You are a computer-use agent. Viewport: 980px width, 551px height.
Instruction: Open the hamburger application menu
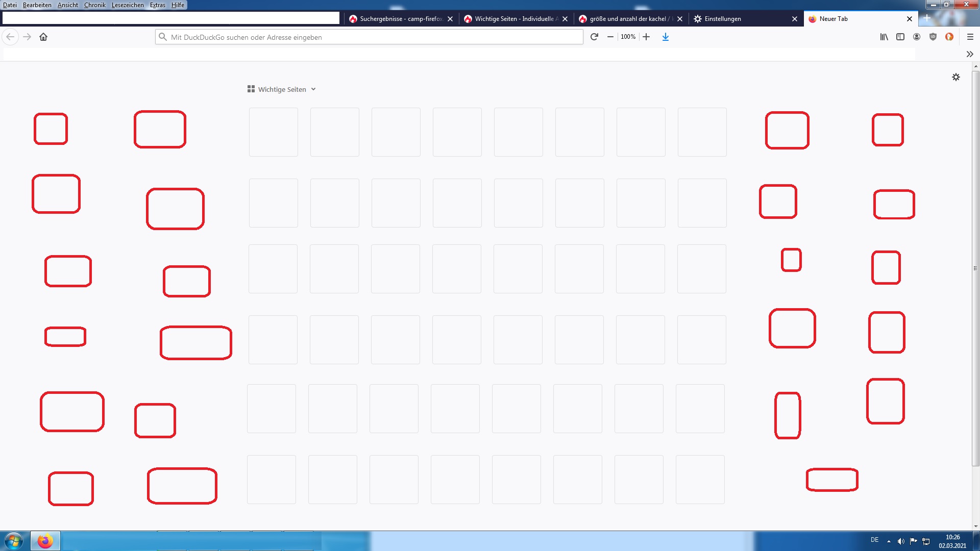(970, 37)
